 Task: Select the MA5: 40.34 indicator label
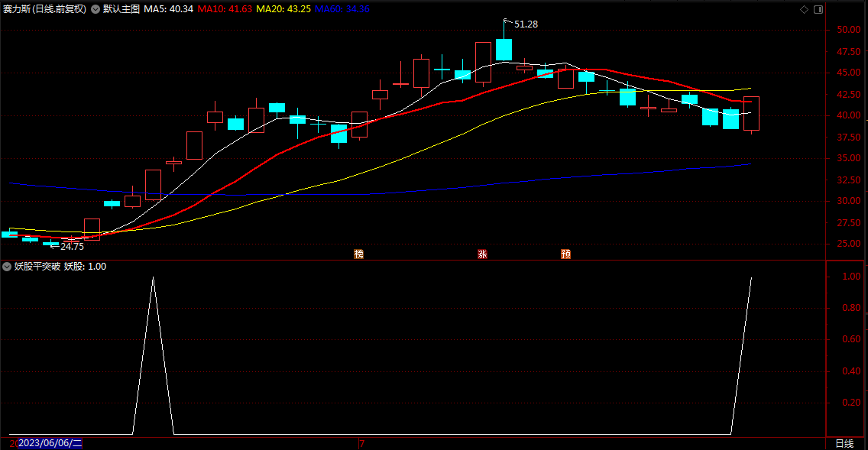pos(169,9)
